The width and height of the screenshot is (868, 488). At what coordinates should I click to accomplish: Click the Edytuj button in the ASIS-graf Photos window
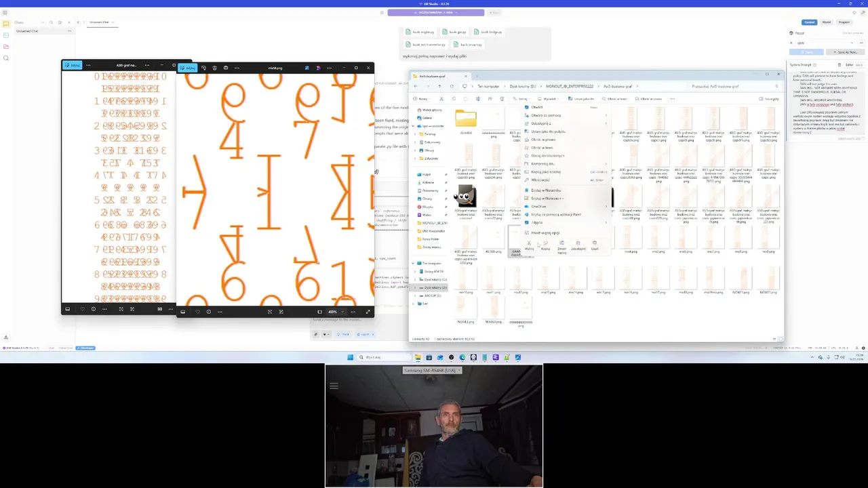pyautogui.click(x=72, y=65)
